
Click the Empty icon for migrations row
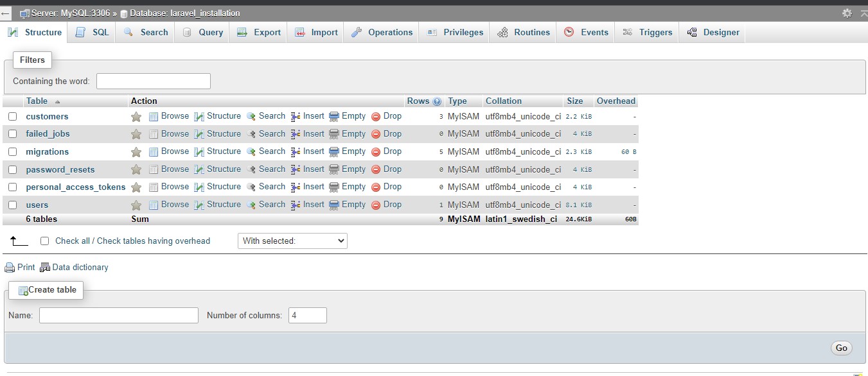click(x=334, y=152)
